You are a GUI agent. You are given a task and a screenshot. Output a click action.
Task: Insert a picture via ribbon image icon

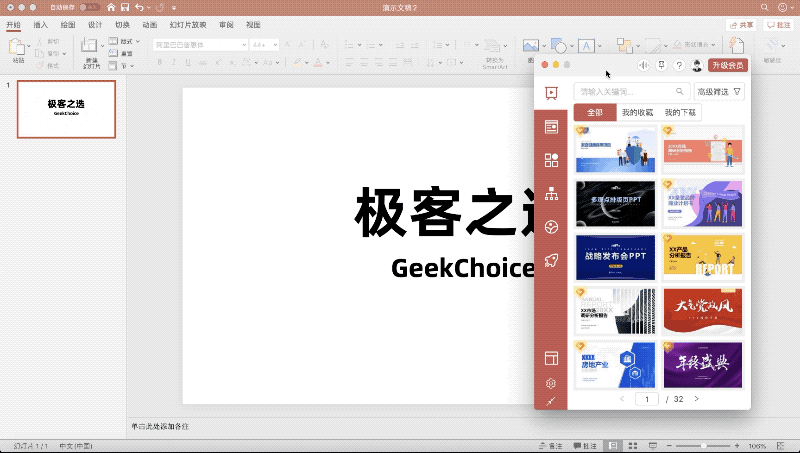(531, 45)
